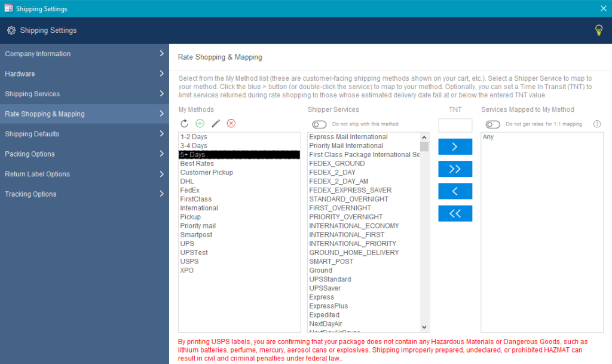Viewport: 612px width, 364px height.
Task: Click the Shipping Settings title bar icon
Action: pos(8,8)
